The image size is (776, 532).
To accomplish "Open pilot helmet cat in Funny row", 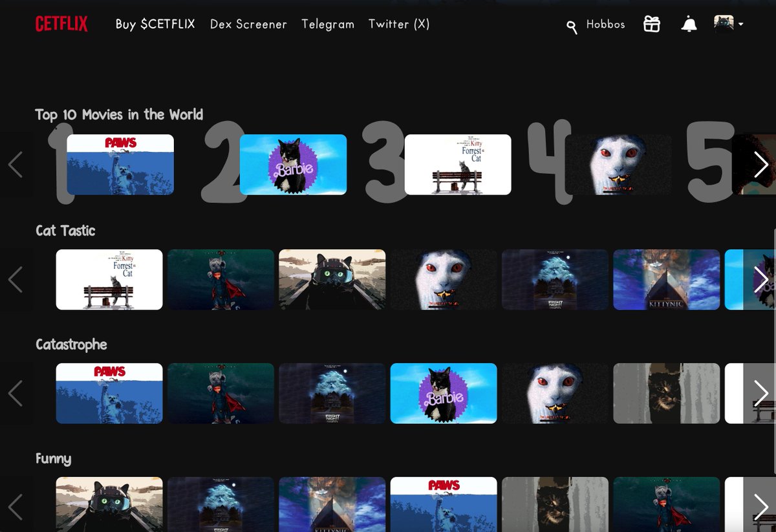I will tap(109, 504).
